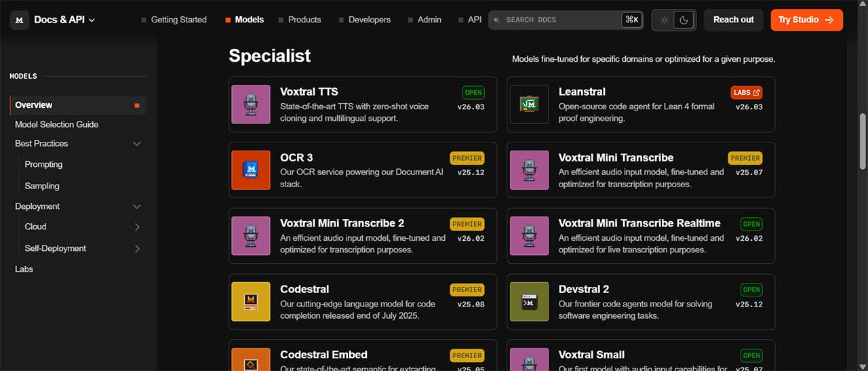Click PREMIER badge on Codestral card
The image size is (868, 371).
[x=467, y=290]
